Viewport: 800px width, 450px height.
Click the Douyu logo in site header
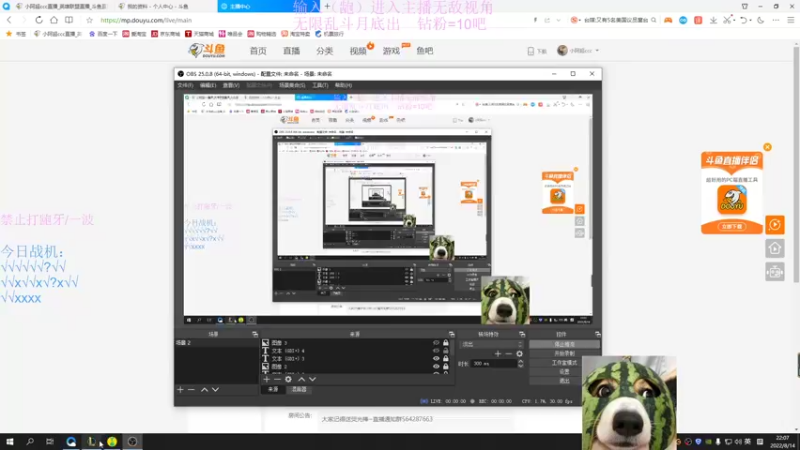(207, 51)
